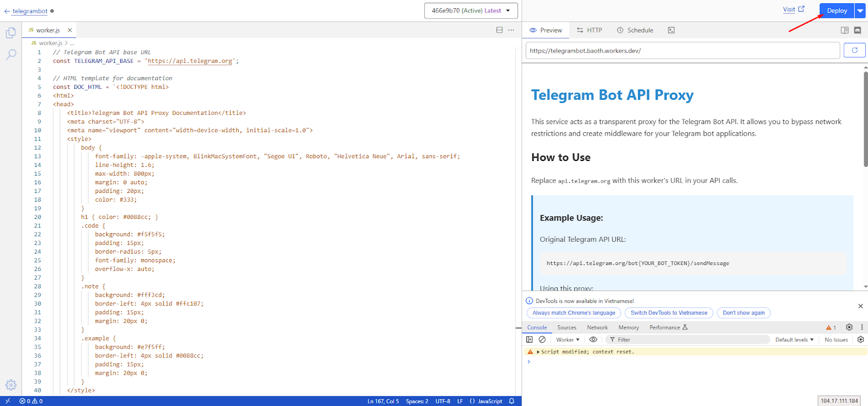
Task: Open the Manage gear icon in editor sidebar
Action: click(11, 385)
